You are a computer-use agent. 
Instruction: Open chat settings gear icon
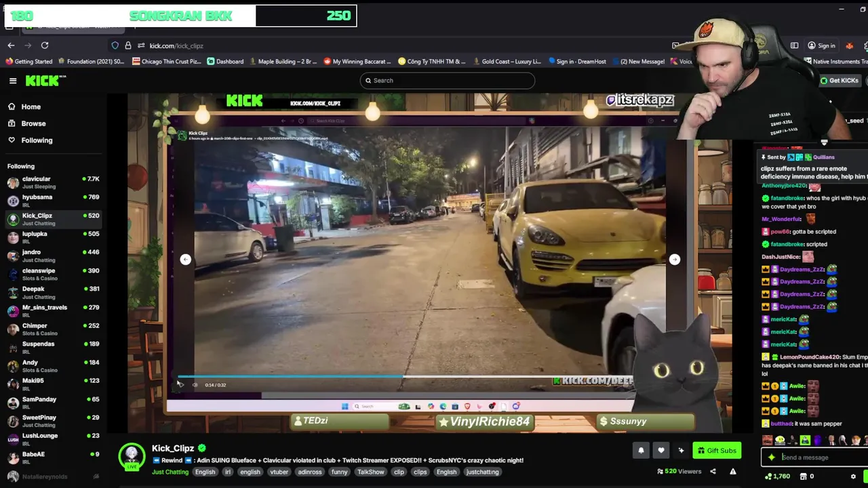(x=853, y=476)
